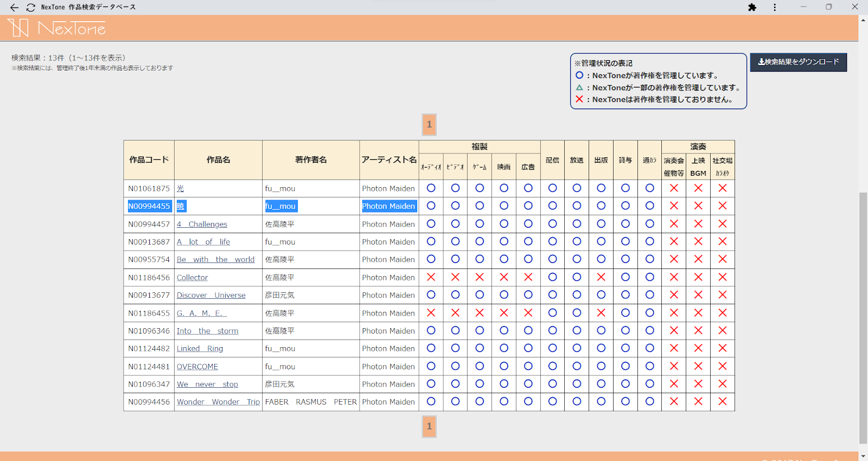
Task: Select page 1 button below the table
Action: [429, 427]
